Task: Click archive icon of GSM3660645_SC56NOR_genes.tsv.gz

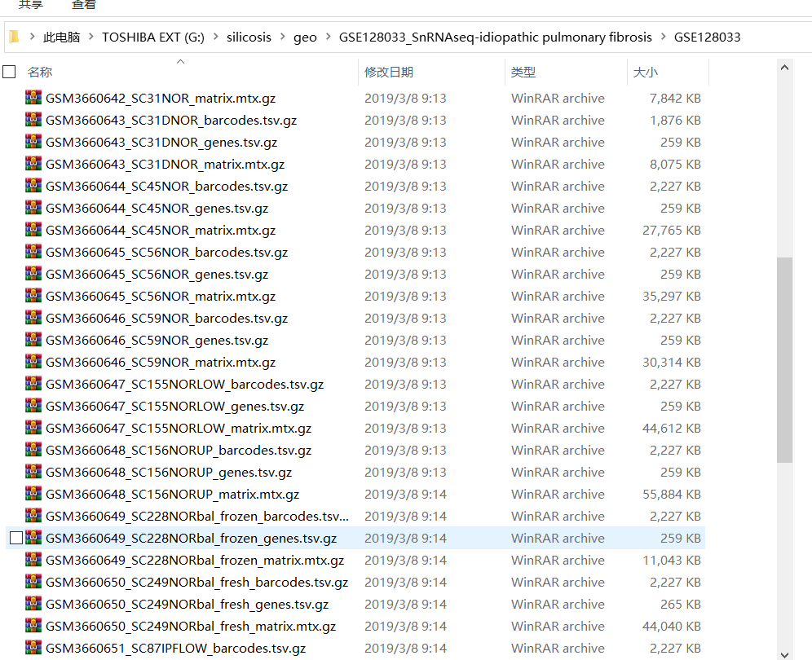Action: [x=33, y=273]
